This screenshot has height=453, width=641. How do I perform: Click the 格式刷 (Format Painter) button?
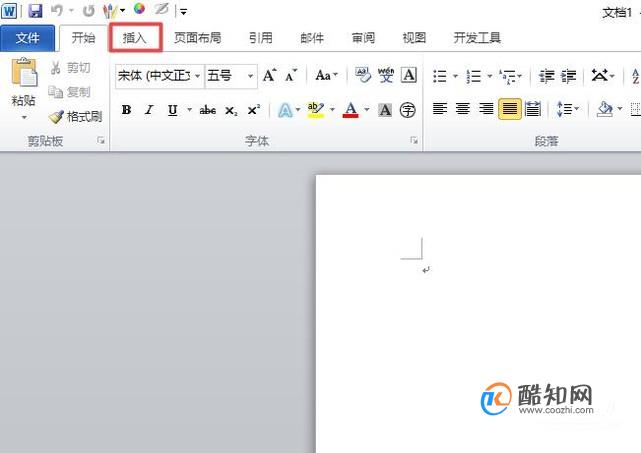75,117
